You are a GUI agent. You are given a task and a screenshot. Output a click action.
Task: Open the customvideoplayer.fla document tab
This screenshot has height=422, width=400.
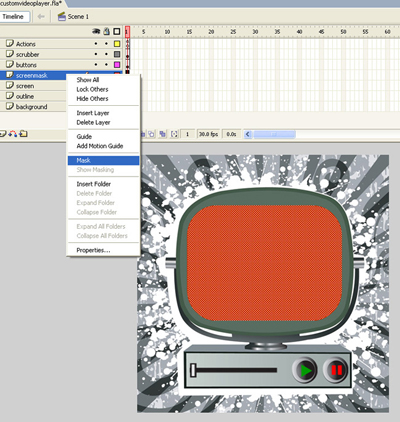click(x=32, y=3)
